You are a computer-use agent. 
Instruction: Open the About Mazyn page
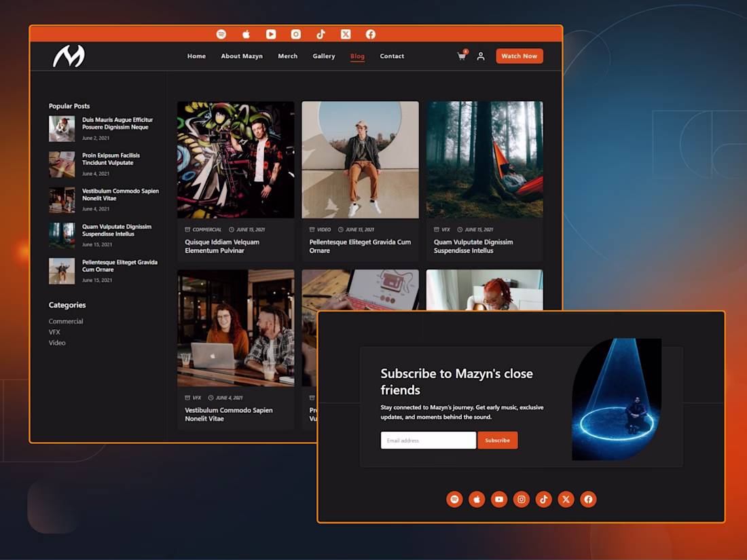[x=242, y=56]
